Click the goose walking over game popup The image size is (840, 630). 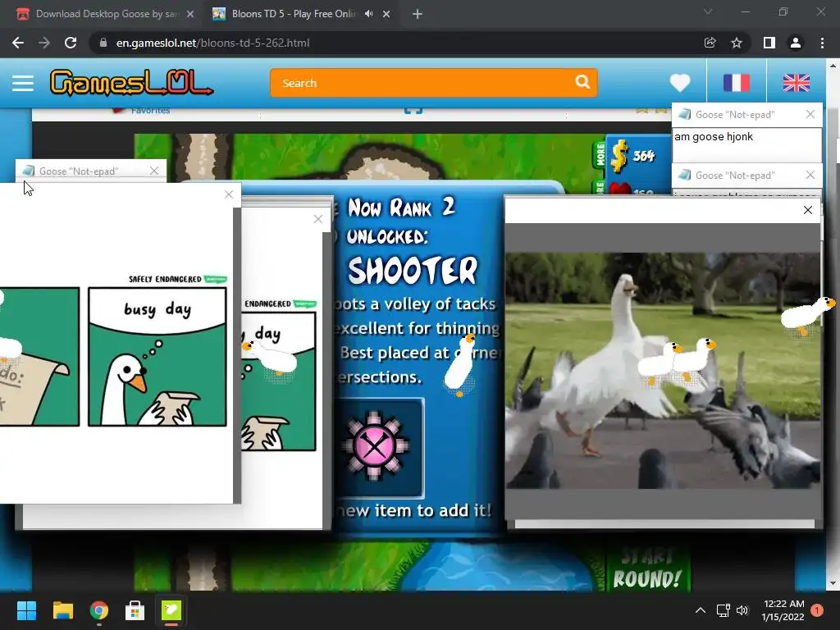pos(461,365)
